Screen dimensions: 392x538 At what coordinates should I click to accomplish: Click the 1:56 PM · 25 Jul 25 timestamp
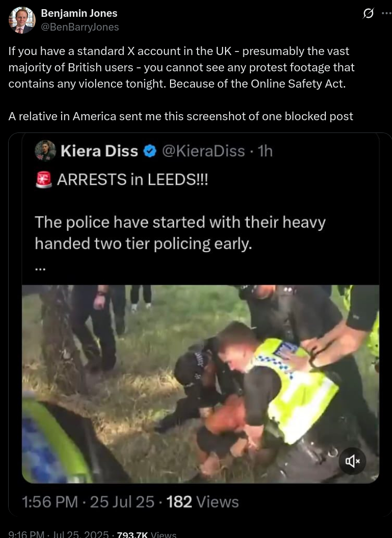pos(88,502)
